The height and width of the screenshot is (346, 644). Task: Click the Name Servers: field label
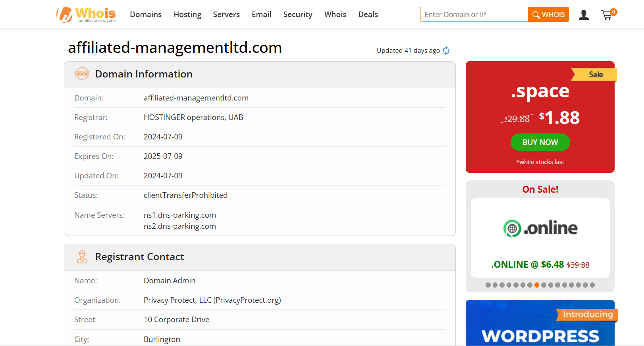pos(99,215)
